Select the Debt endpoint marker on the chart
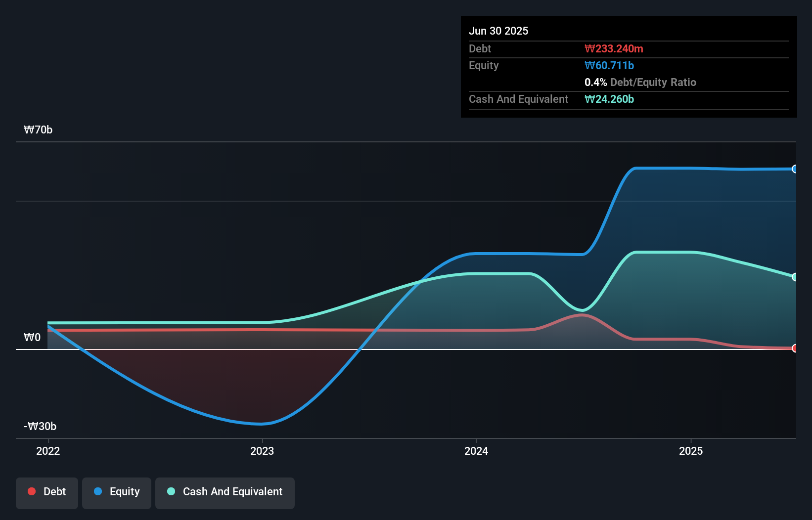812x520 pixels. 795,348
